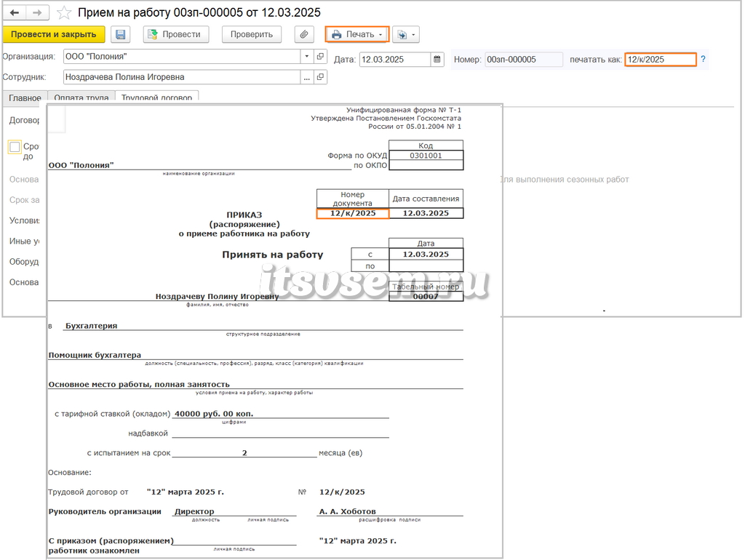Viewport: 745px width, 560px height.
Task: Go forward with the right arrow button
Action: (x=37, y=13)
